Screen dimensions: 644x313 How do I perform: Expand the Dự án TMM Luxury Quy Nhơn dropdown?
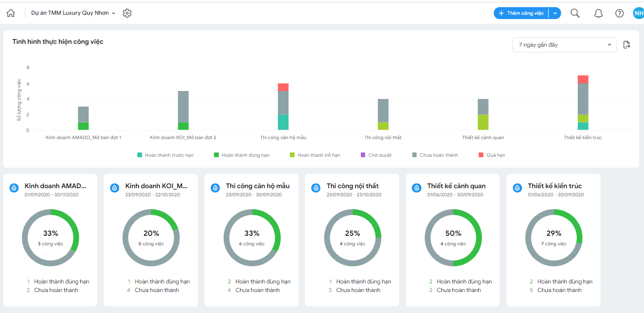pyautogui.click(x=73, y=13)
